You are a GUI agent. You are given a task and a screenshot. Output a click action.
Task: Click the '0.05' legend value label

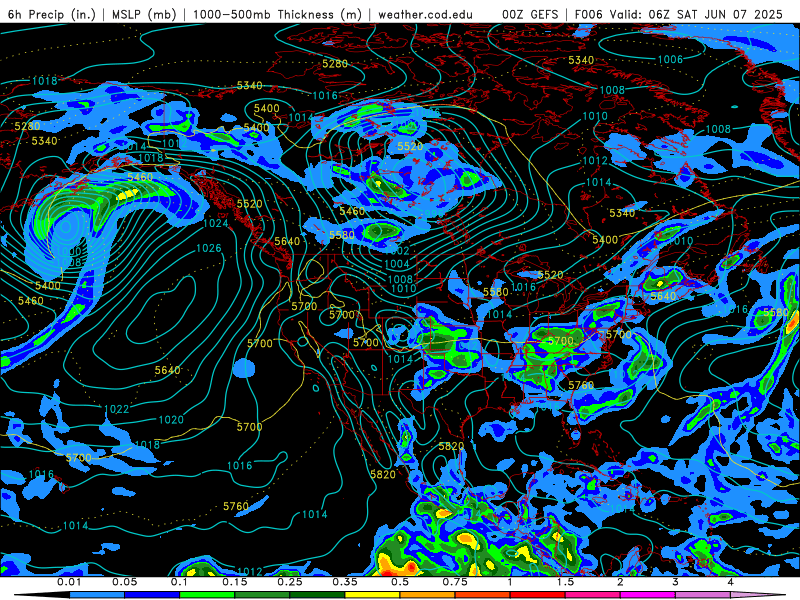pos(124,582)
